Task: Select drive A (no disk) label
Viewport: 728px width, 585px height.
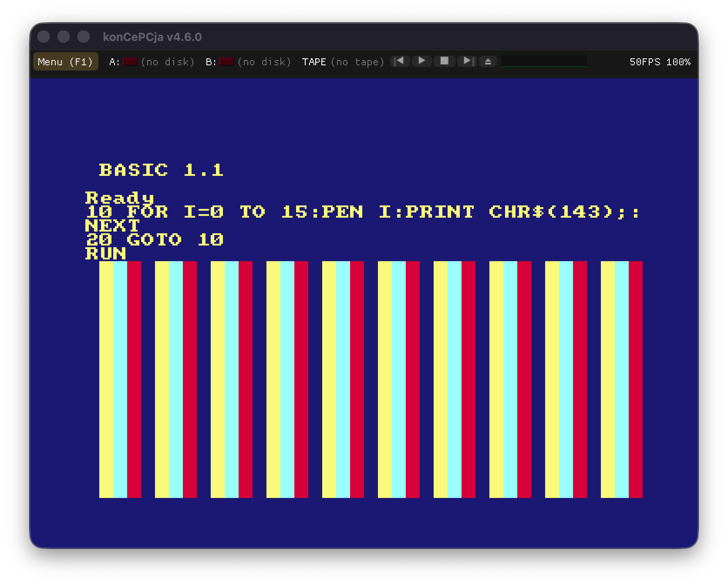Action: [x=168, y=62]
